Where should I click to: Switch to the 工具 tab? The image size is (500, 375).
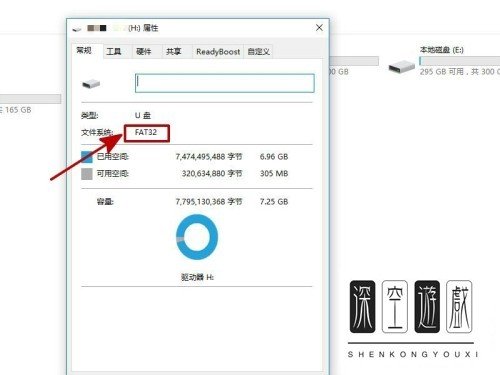pos(114,52)
